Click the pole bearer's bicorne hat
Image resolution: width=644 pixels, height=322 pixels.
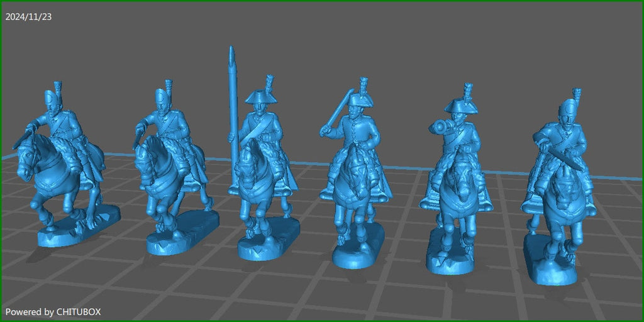(258, 97)
